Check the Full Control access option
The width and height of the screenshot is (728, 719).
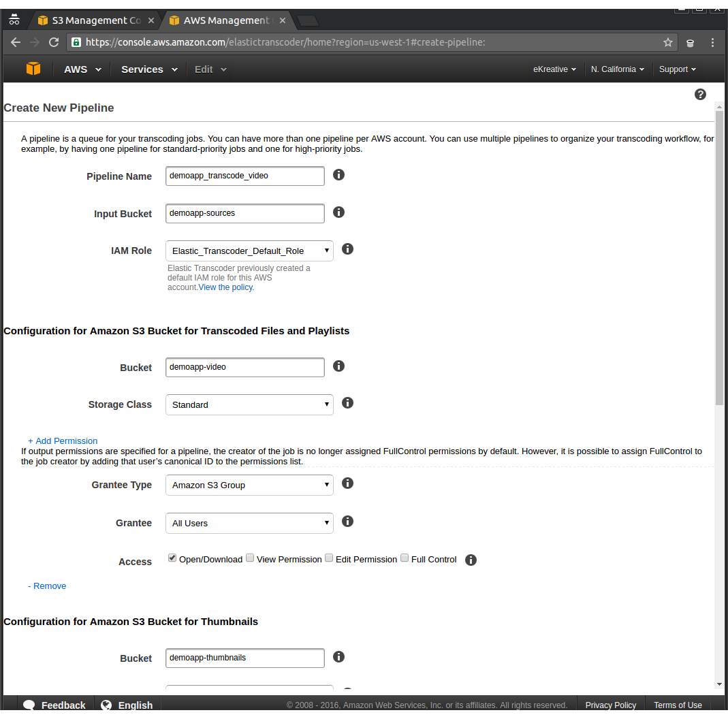404,557
